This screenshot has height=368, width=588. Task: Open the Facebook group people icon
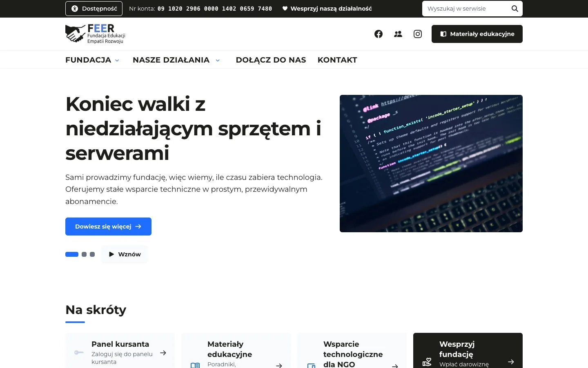[x=398, y=34]
